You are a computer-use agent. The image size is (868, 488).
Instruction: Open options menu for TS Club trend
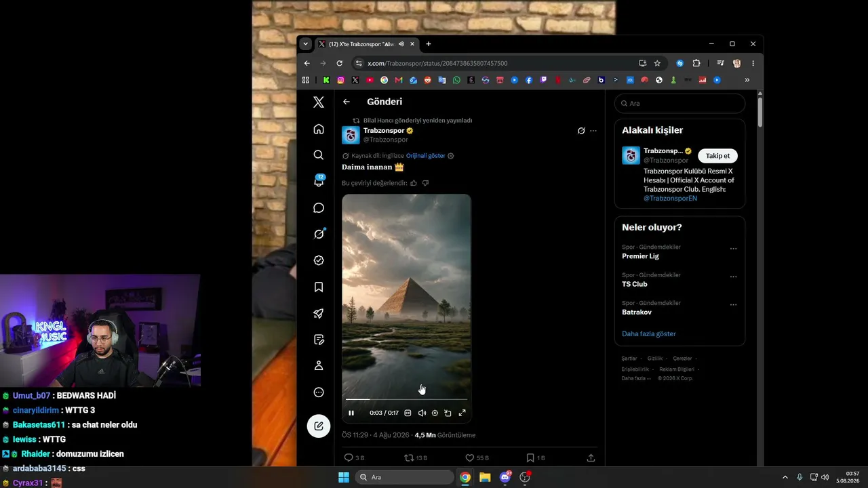coord(733,277)
